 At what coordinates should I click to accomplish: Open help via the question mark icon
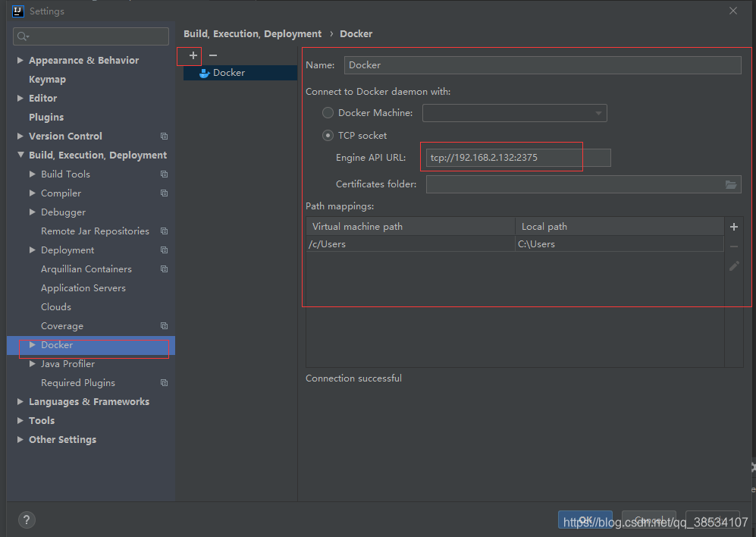tap(26, 520)
